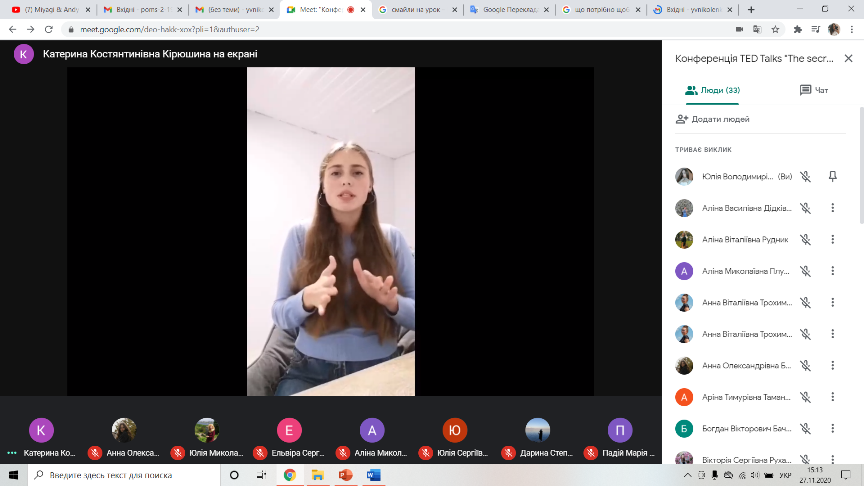864x486 pixels.
Task: Open more options for Аріна Тимурівна Таман...
Action: pos(833,397)
